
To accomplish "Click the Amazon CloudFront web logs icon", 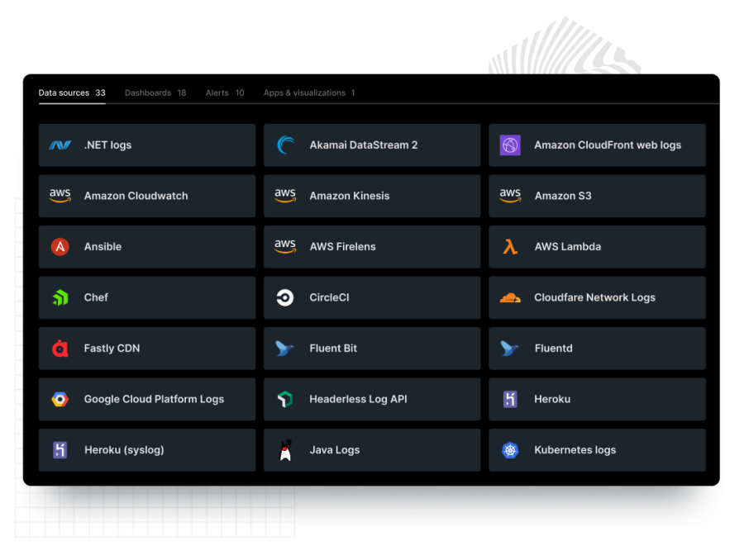I will click(x=510, y=145).
